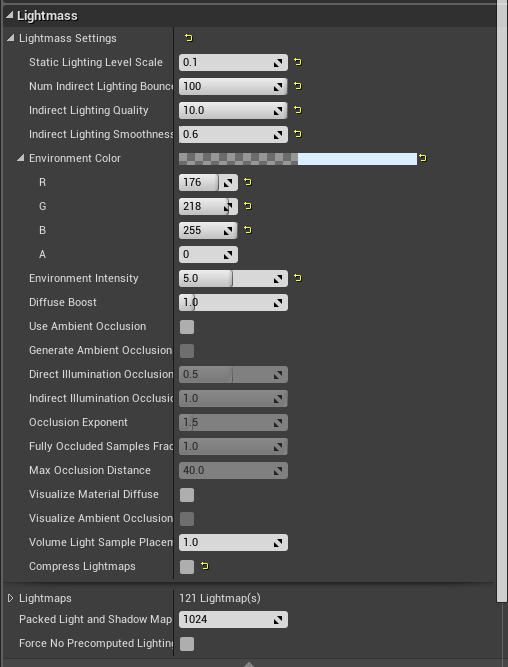The width and height of the screenshot is (508, 667).
Task: Collapse the Environment Color group
Action: [20, 158]
